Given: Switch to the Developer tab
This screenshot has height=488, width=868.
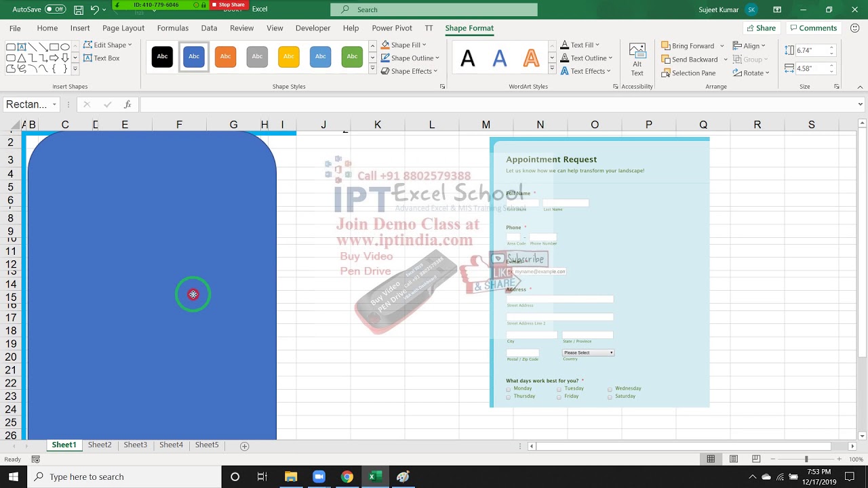Looking at the screenshot, I should 313,28.
